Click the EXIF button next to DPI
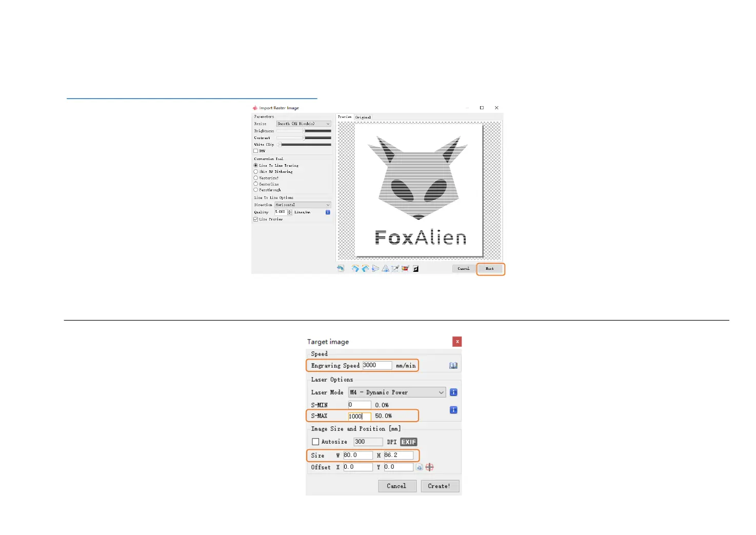This screenshot has width=756, height=535. [409, 442]
